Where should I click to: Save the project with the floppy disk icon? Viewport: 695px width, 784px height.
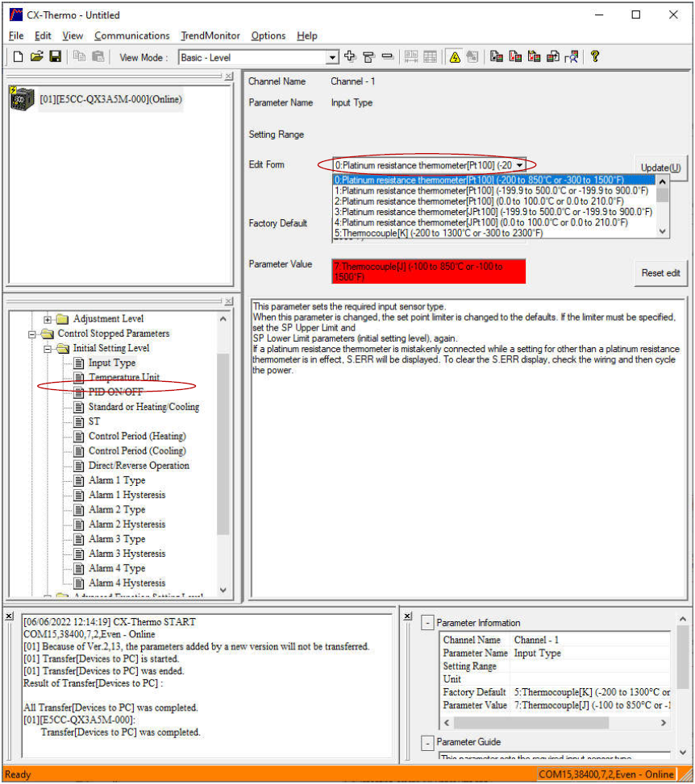coord(55,57)
